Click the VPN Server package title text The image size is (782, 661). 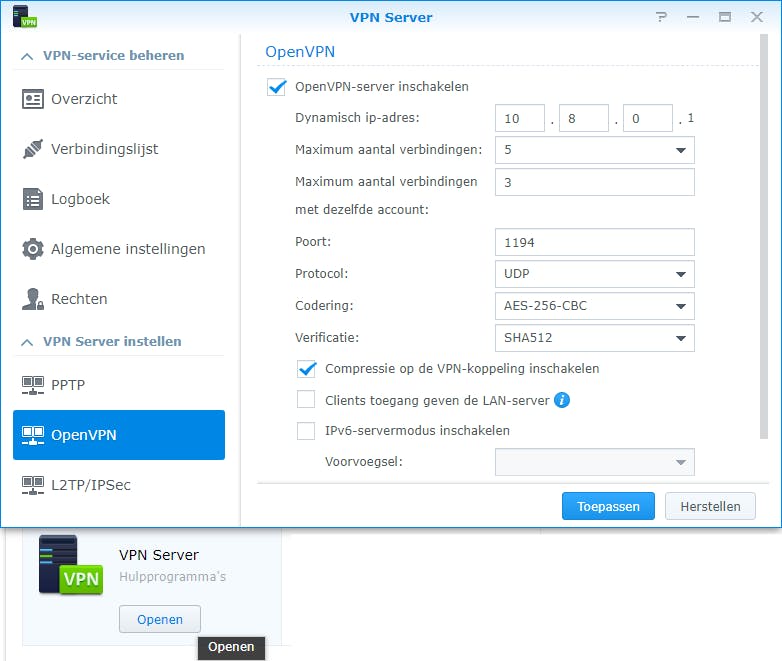point(159,555)
